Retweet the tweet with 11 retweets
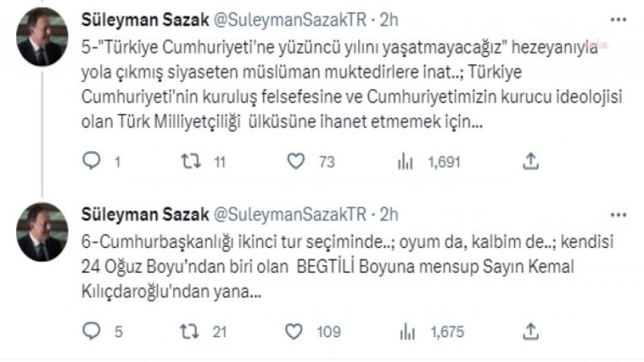Screen dimensions: 644x362 coord(191,162)
